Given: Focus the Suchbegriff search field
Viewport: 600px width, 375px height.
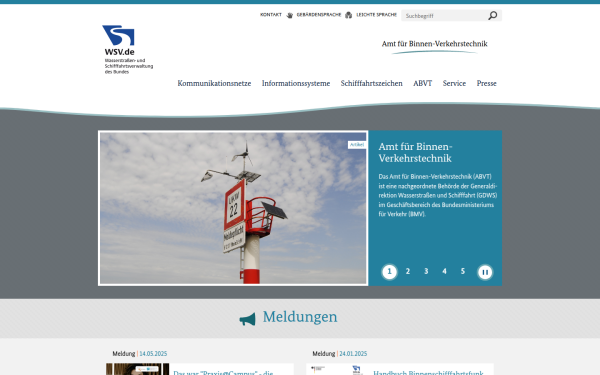Looking at the screenshot, I should point(444,16).
